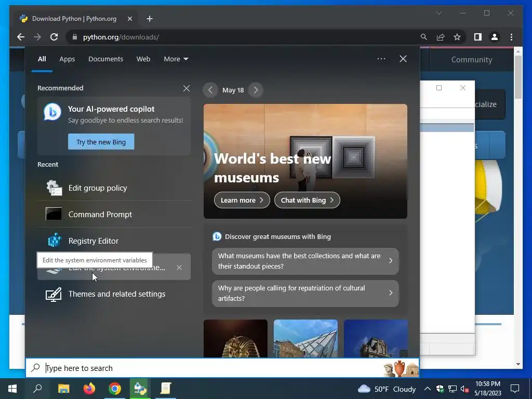This screenshot has width=532, height=399.
Task: Click the Command Prompt icon
Action: click(x=54, y=214)
